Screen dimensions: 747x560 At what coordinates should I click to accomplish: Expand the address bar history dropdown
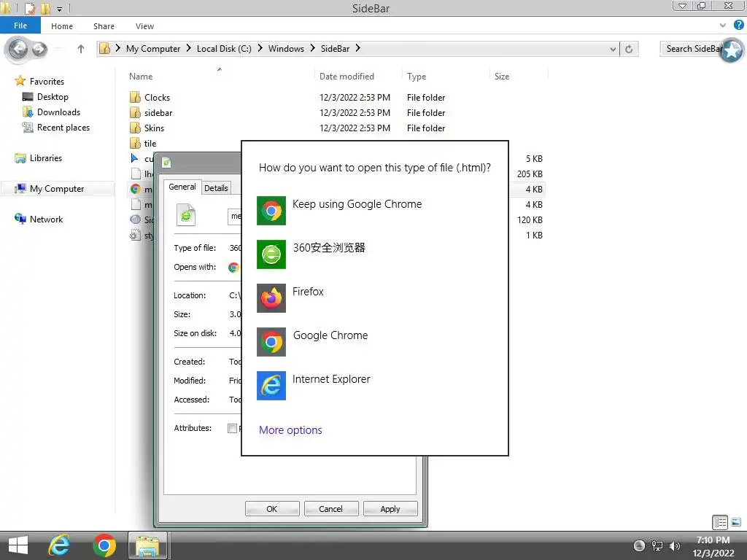[x=613, y=49]
